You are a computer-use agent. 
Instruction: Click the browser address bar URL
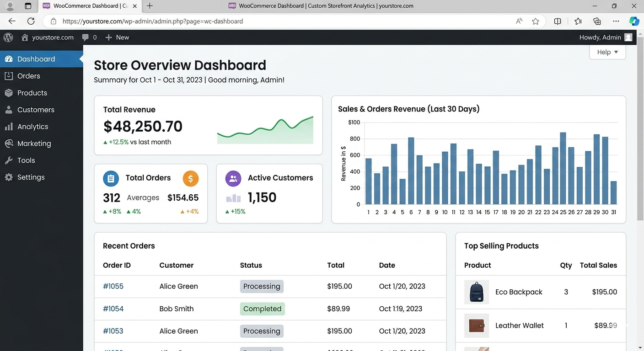click(x=153, y=21)
